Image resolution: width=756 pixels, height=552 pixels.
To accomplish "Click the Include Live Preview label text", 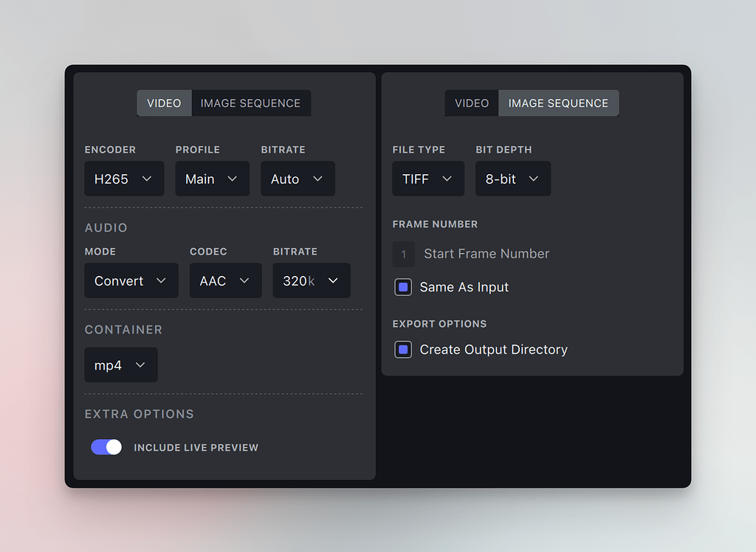I will coord(196,448).
